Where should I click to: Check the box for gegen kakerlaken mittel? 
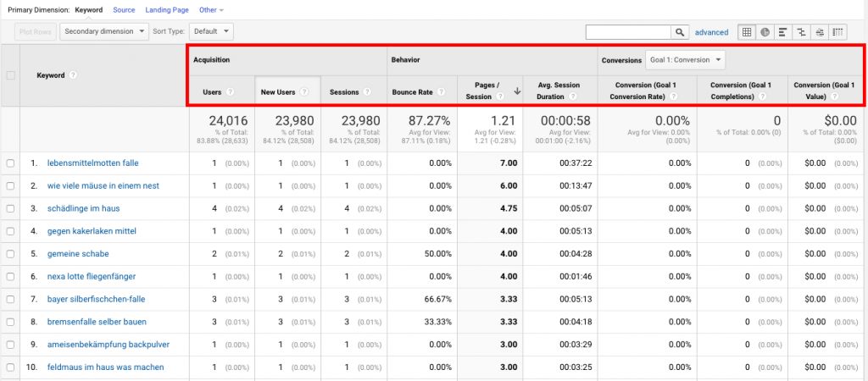[10, 231]
